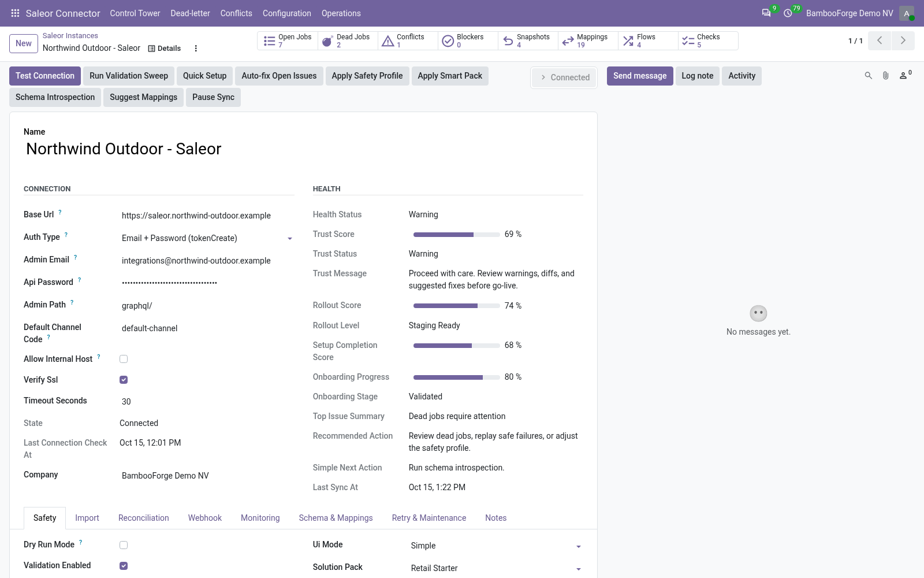
Task: Go to next record arrow
Action: [x=903, y=40]
